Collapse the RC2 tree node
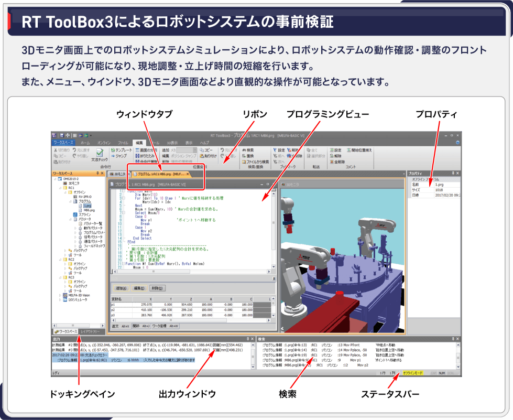 click(x=59, y=259)
